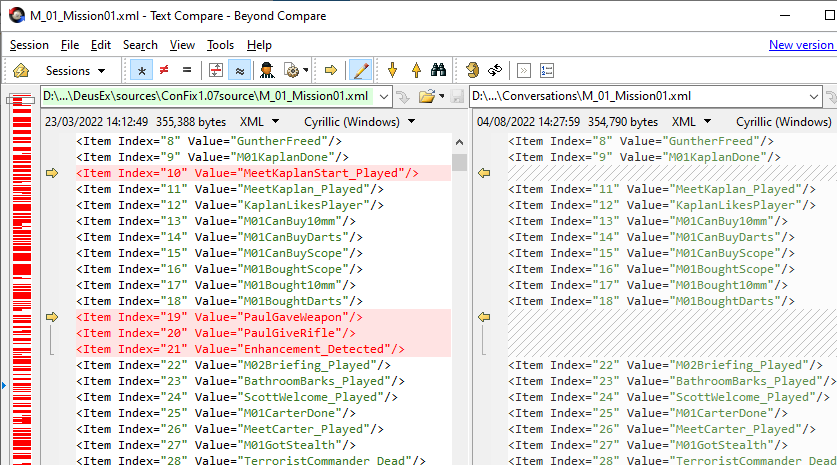The width and height of the screenshot is (837, 465).
Task: Click right pane arrow beside Index 19 gap
Action: click(x=484, y=317)
